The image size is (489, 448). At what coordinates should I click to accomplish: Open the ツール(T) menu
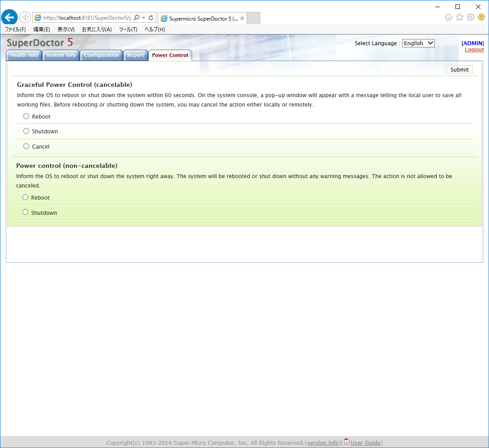pyautogui.click(x=128, y=29)
